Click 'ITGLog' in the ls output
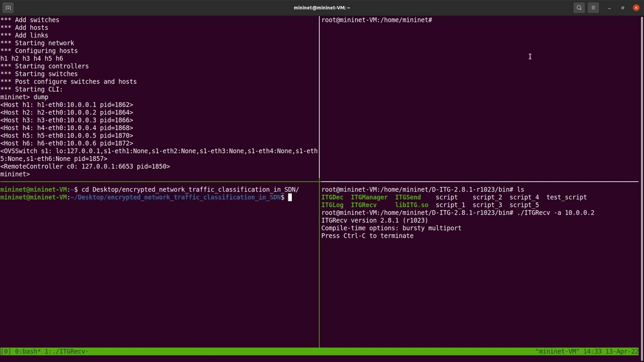 (x=332, y=205)
